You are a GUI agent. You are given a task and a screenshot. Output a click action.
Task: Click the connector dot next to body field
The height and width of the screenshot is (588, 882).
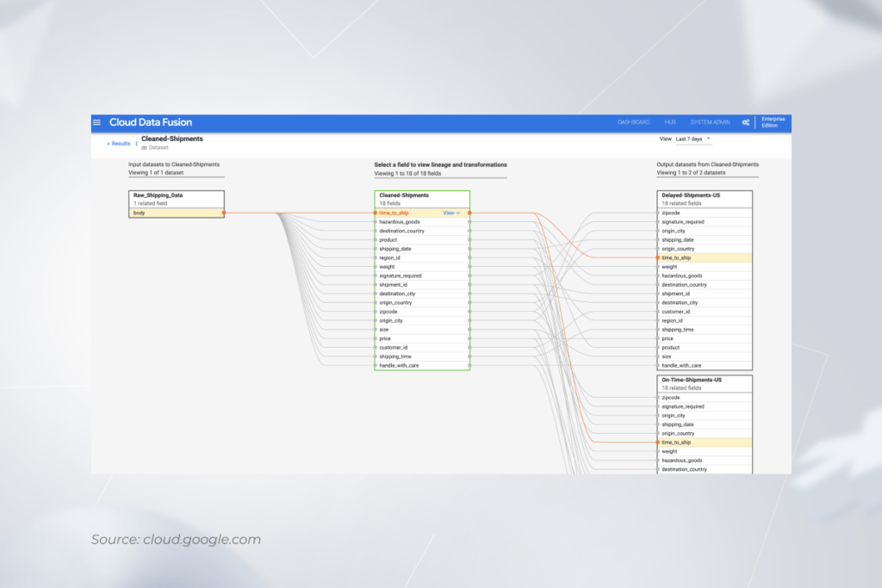click(x=226, y=213)
